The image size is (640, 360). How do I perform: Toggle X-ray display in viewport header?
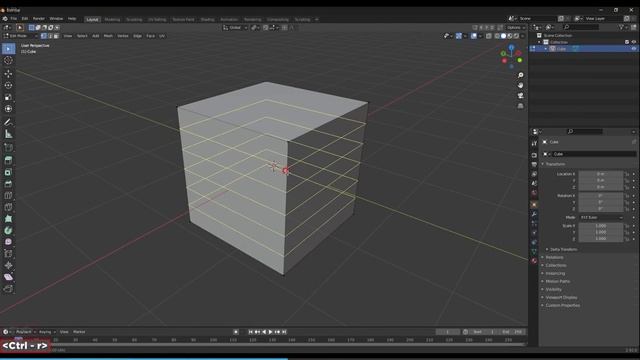pos(489,36)
